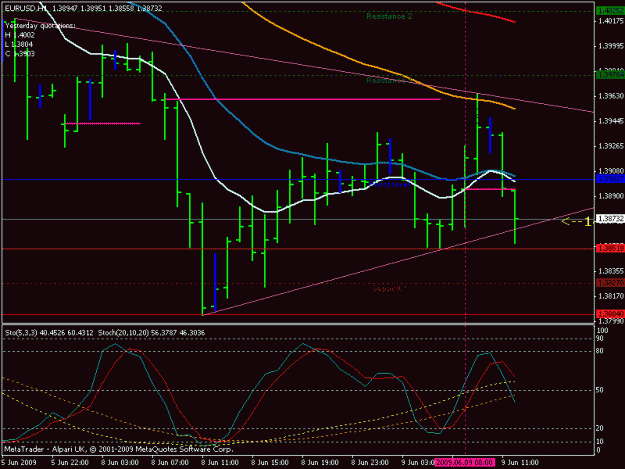The height and width of the screenshot is (469, 625).
Task: Click the green 1.39784 price tag
Action: [610, 75]
